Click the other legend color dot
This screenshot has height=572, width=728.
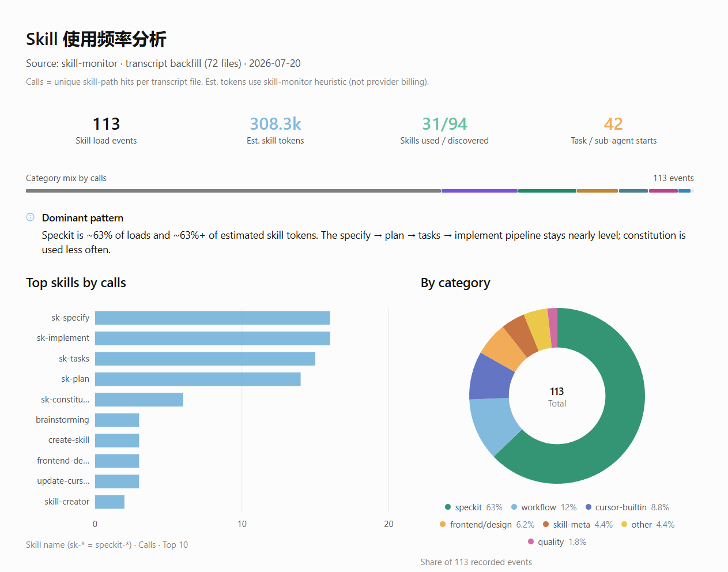pyautogui.click(x=624, y=525)
